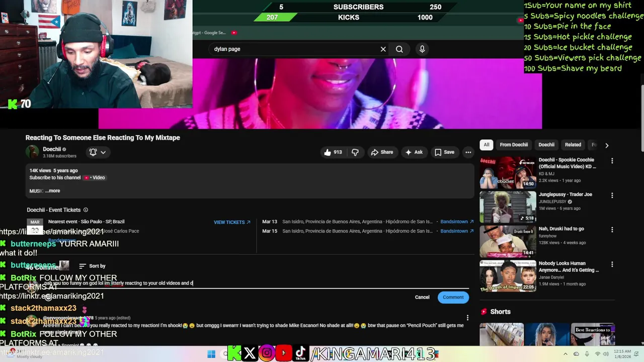
Task: Start voice search with microphone icon
Action: point(422,49)
